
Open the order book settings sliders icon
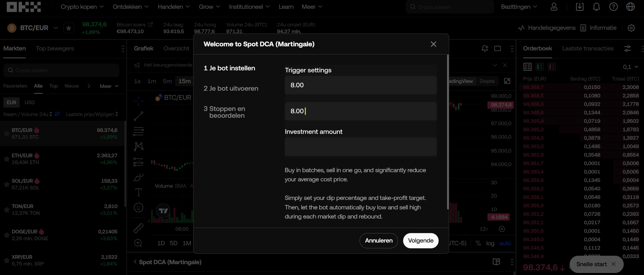click(x=627, y=48)
